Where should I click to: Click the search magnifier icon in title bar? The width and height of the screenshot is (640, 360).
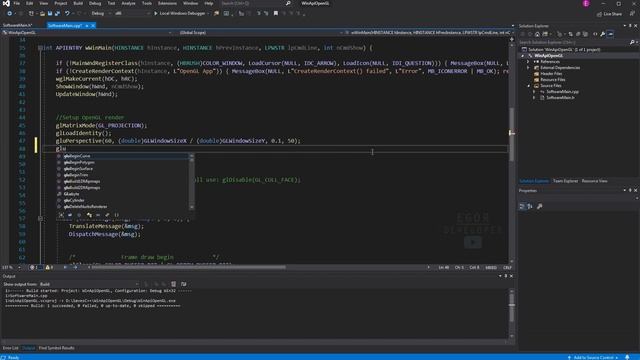[288, 3]
